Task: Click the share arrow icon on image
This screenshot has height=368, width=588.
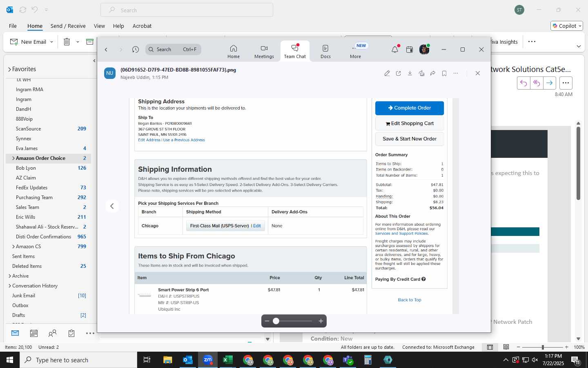Action: pyautogui.click(x=433, y=73)
